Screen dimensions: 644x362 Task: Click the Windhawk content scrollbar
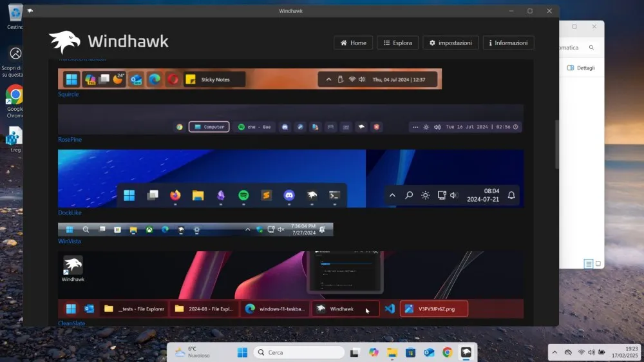pos(557,144)
